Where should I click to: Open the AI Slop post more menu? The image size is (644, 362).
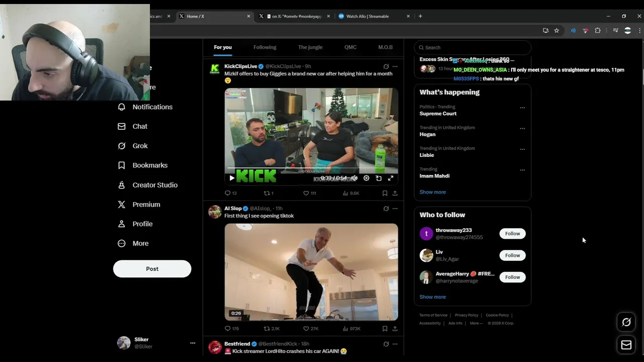coord(395,209)
